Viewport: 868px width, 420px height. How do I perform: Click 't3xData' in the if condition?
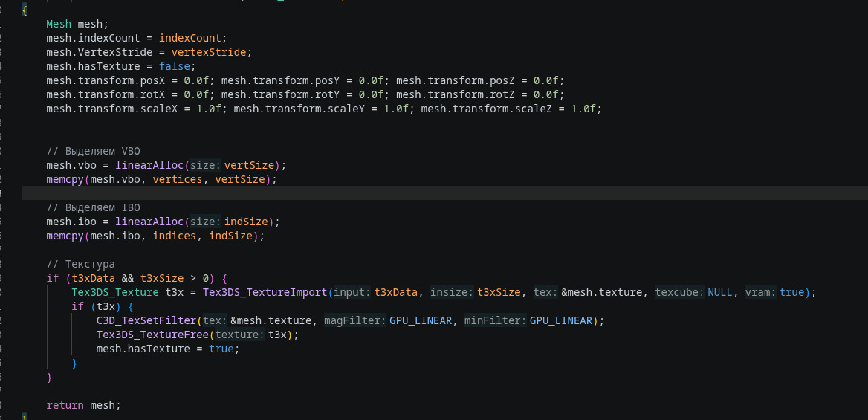tap(93, 277)
